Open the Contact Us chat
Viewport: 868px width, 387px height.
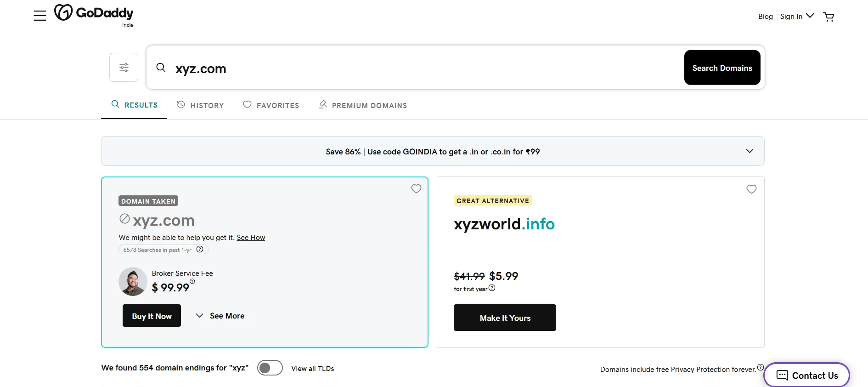click(x=806, y=375)
